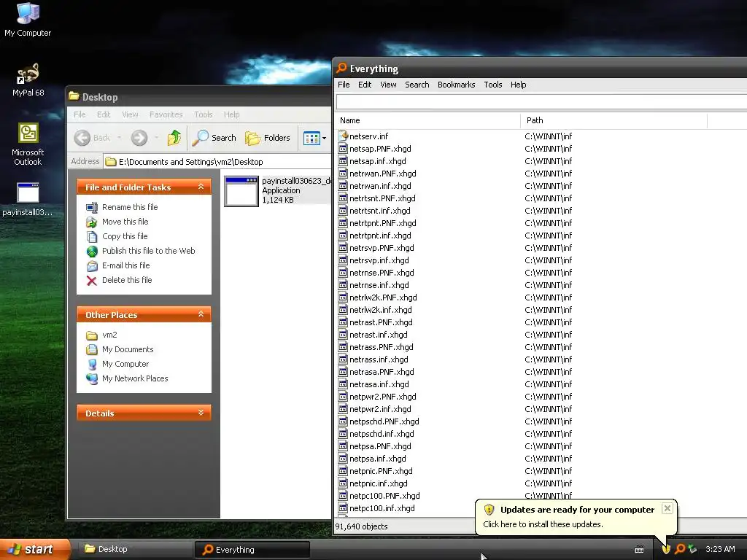The height and width of the screenshot is (560, 747).
Task: Open My Documents in Other Places
Action: click(128, 349)
